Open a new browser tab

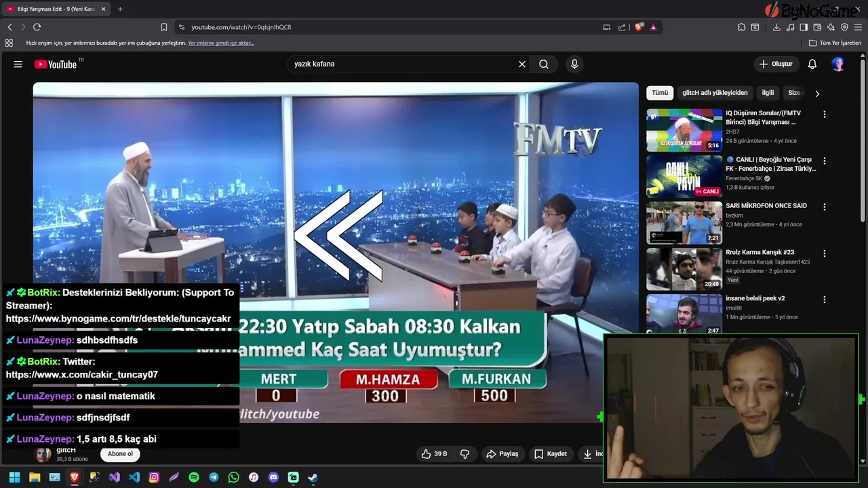pos(120,9)
